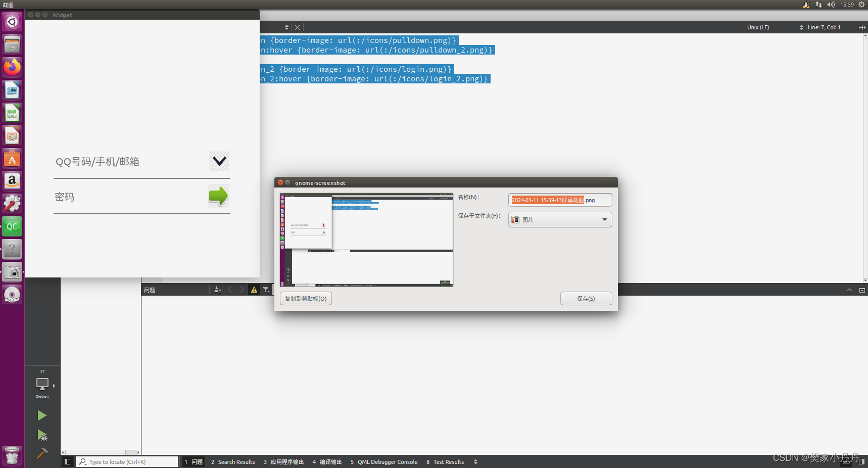Viewport: 868px width, 468px height.
Task: Open the 图片 save folder combo box
Action: [x=560, y=219]
